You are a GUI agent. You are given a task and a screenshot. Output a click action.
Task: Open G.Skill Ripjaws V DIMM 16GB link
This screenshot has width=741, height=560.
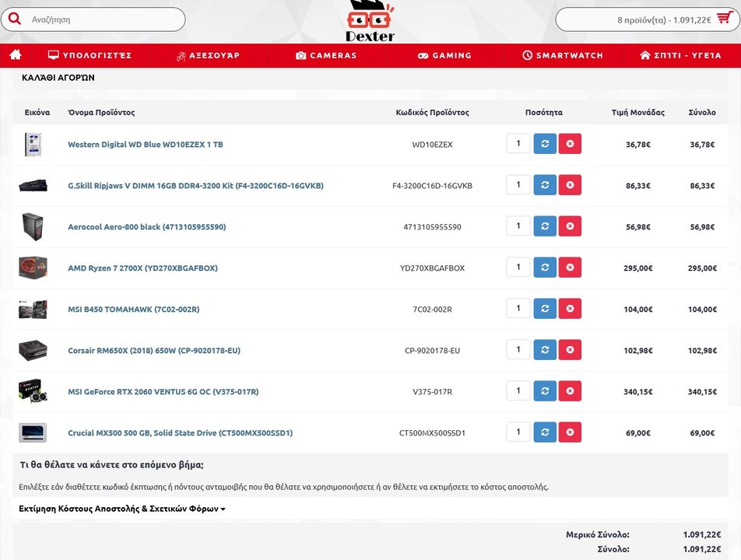195,186
